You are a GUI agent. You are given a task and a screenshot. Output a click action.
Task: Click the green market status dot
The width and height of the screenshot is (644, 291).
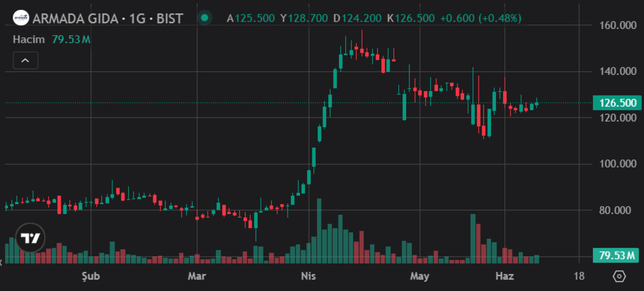tap(204, 18)
